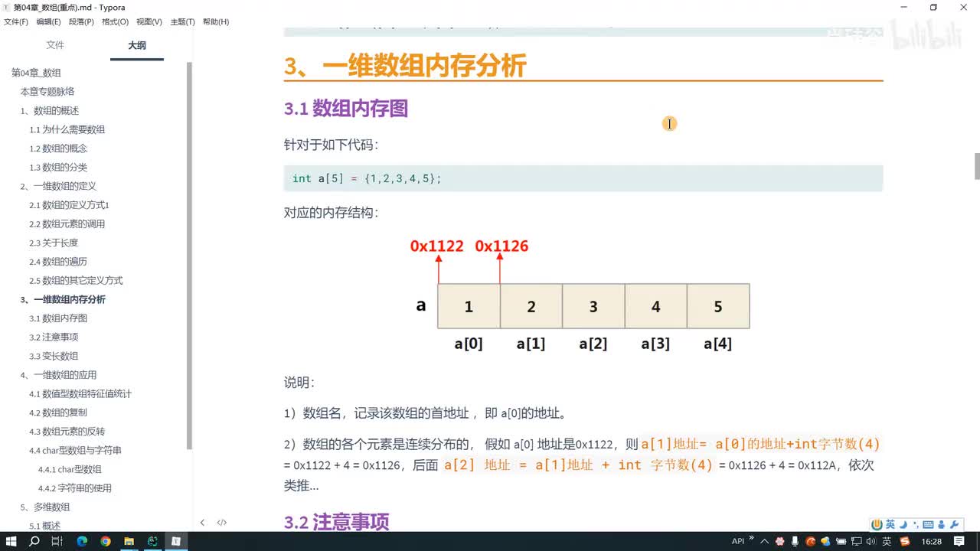The image size is (980, 551).
Task: Jump to 4.4.2 字符串的使用
Action: [75, 488]
